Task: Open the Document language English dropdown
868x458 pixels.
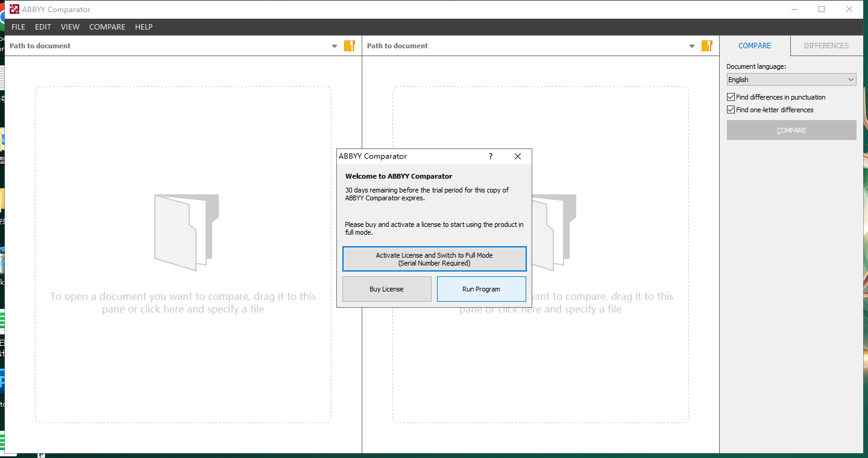Action: (791, 80)
